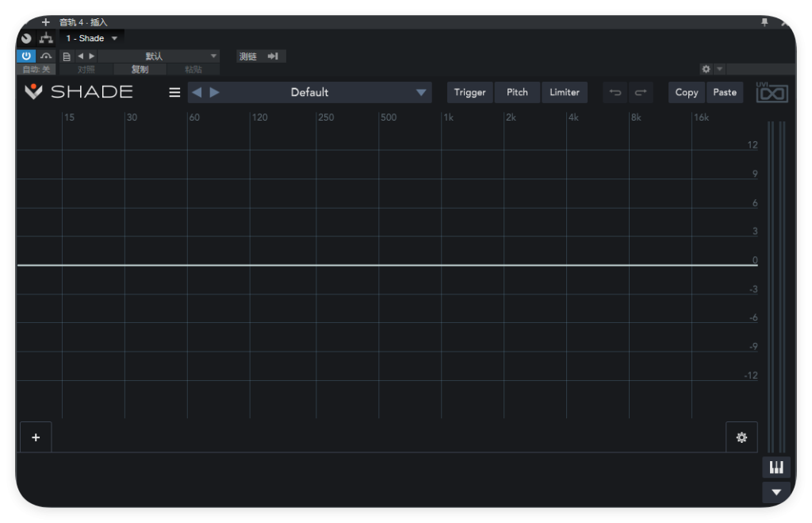Select the previous Shade preset
The height and width of the screenshot is (523, 812).
pos(197,92)
